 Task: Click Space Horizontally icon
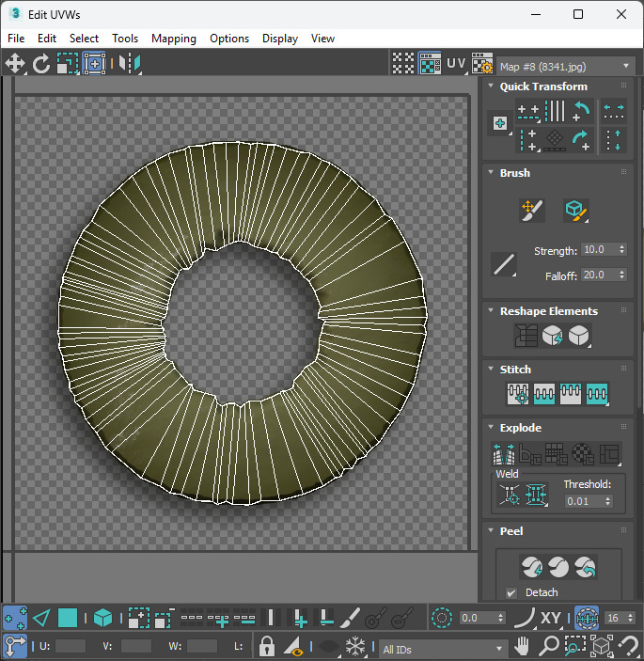pos(614,112)
